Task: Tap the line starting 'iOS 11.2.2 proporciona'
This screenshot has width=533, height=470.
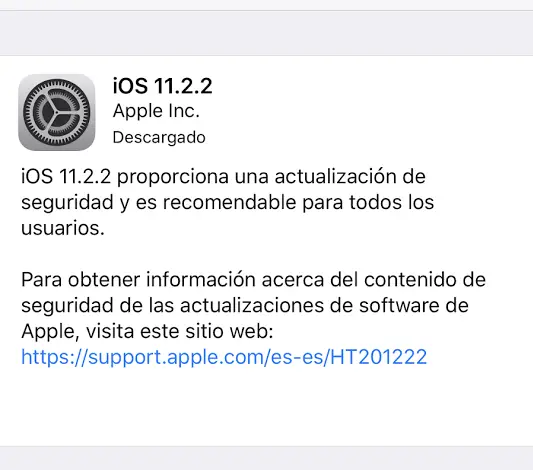Action: [x=223, y=177]
